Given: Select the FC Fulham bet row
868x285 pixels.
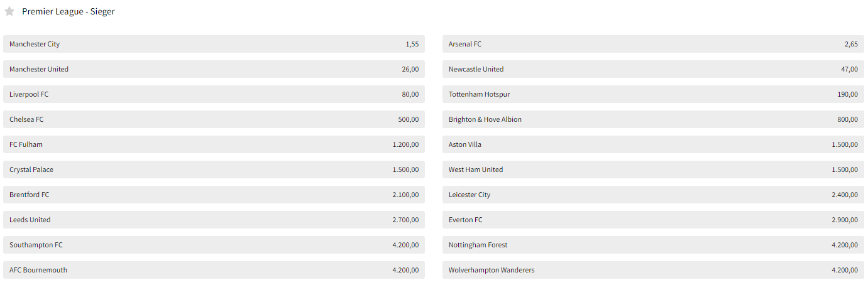Looking at the screenshot, I should click(214, 144).
